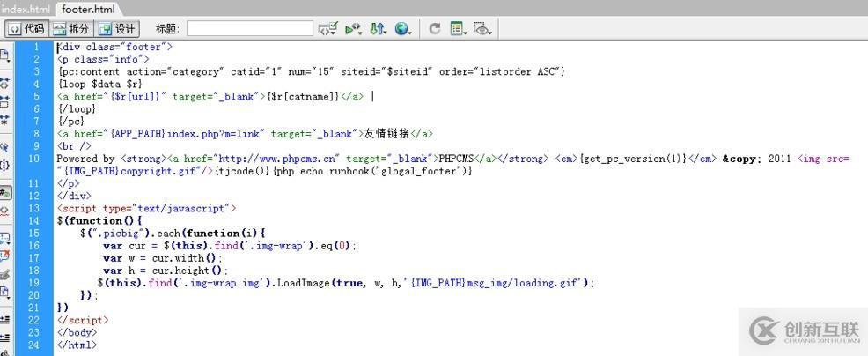Click line number 13 in the gutter
Screen dimensions: 868x356
click(33, 209)
